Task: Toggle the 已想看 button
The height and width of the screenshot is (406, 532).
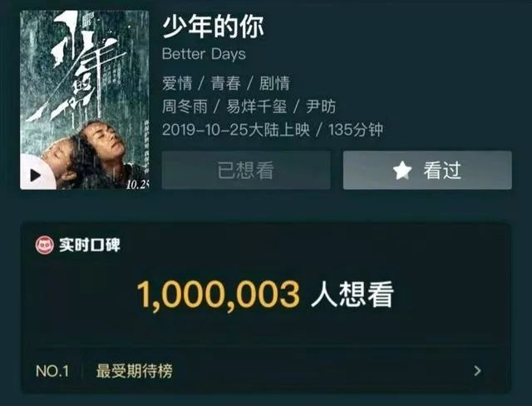Action: click(x=246, y=170)
